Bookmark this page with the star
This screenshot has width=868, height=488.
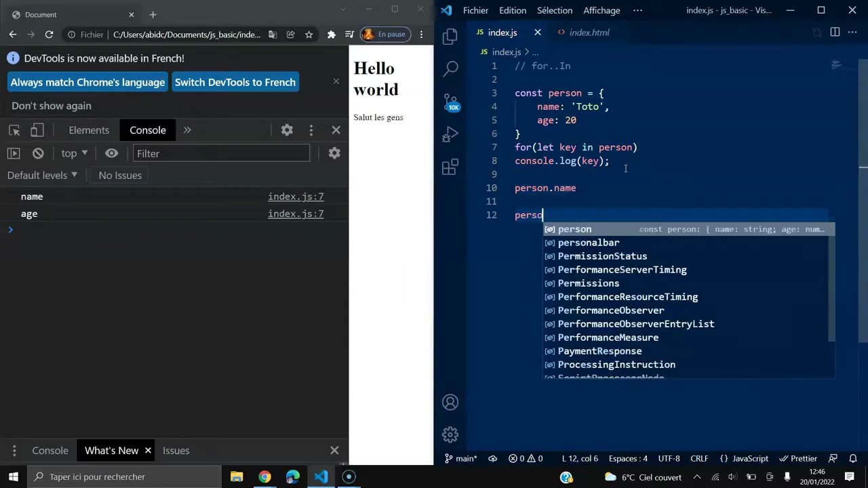click(x=309, y=35)
